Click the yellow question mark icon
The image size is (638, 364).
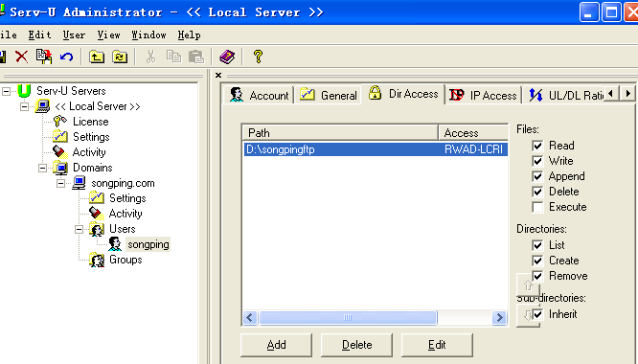(258, 57)
